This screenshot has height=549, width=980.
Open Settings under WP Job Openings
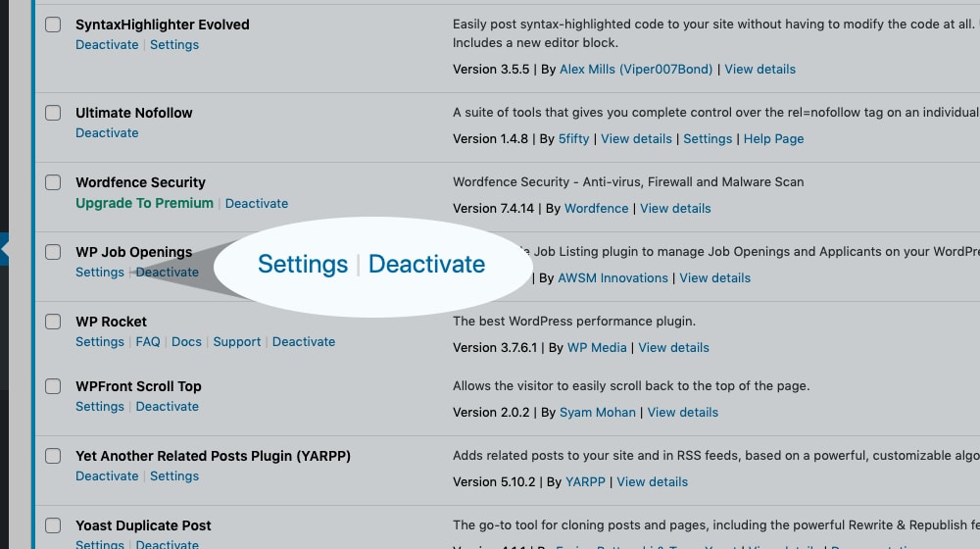(x=100, y=272)
